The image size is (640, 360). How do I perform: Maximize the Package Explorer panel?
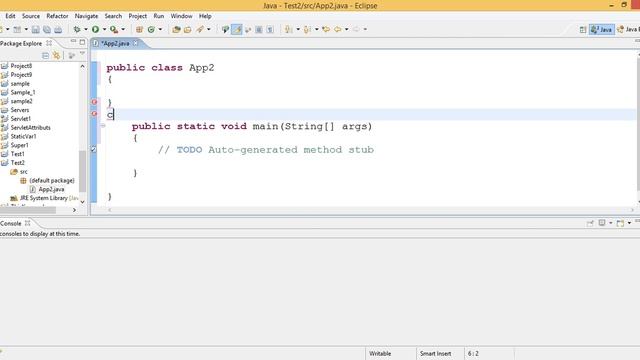point(82,42)
